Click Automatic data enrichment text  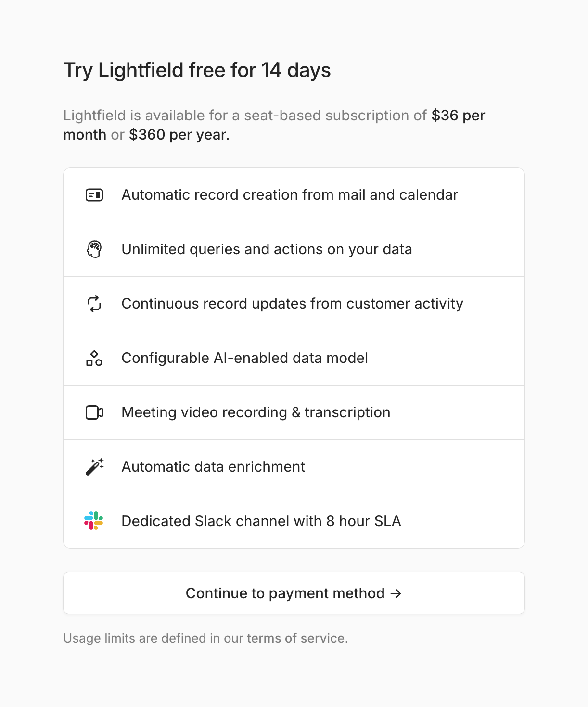(213, 467)
